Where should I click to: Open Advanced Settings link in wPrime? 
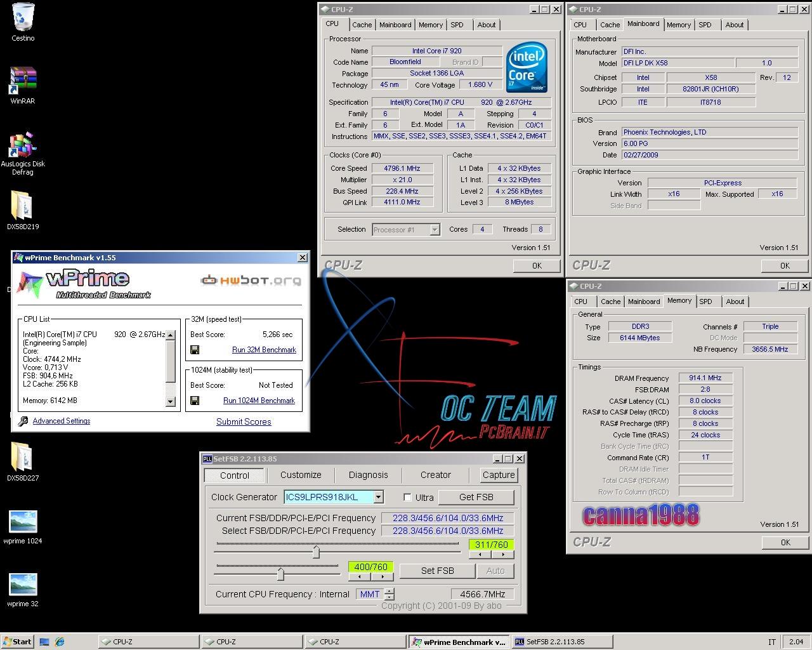tap(62, 421)
